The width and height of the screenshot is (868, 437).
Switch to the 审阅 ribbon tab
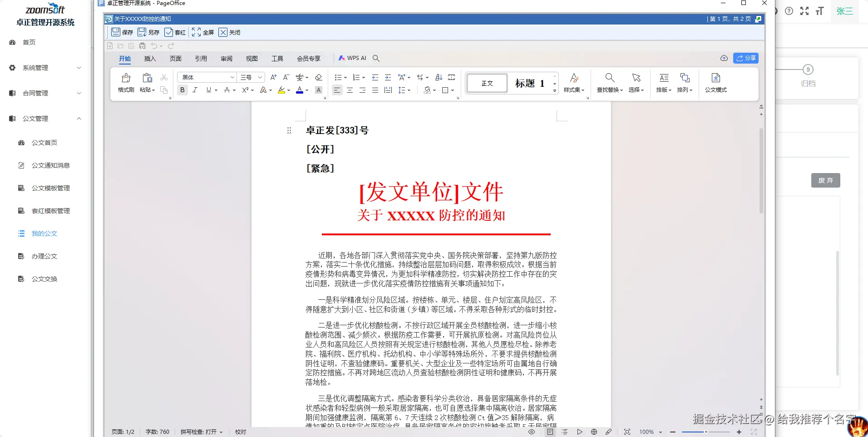226,59
